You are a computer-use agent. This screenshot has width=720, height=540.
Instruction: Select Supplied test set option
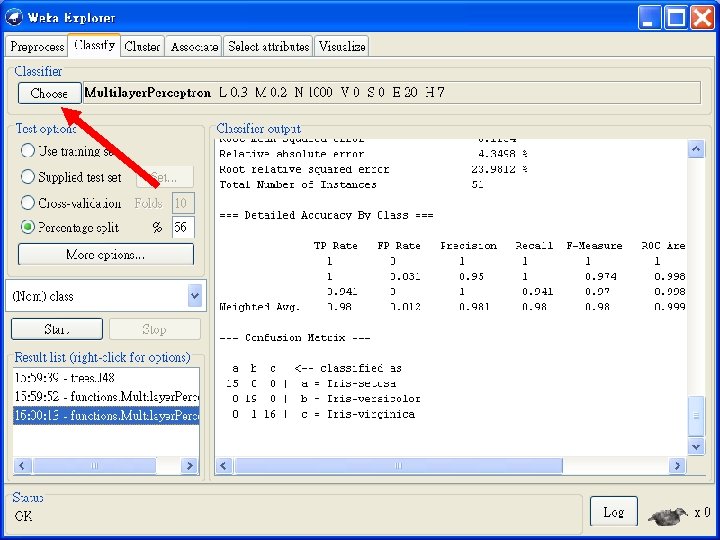pos(28,177)
